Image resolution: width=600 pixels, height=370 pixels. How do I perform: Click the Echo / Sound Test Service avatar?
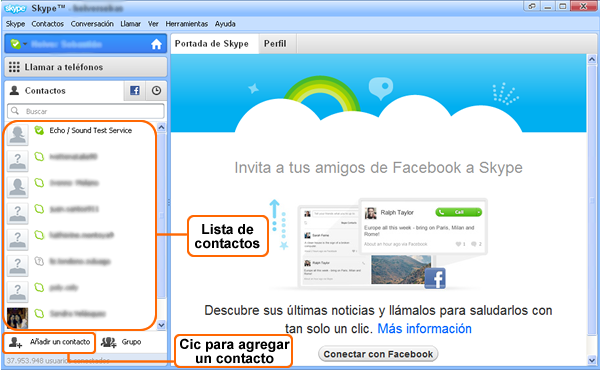pos(18,135)
